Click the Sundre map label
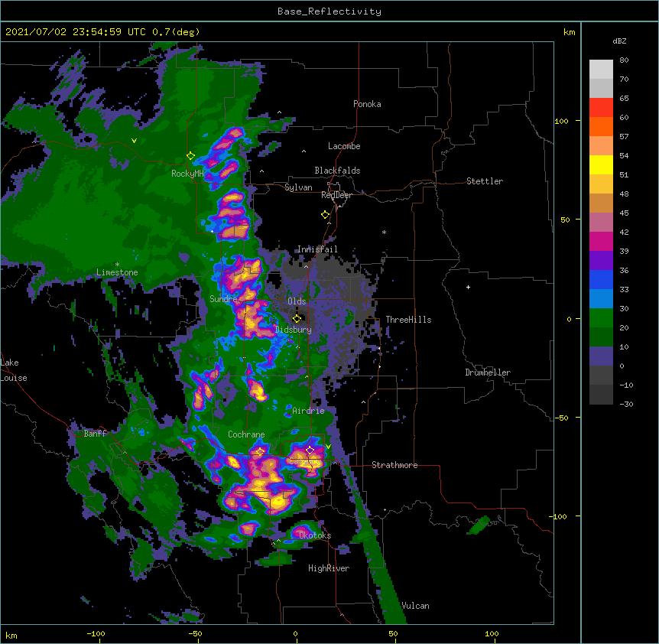This screenshot has width=659, height=644. [223, 299]
